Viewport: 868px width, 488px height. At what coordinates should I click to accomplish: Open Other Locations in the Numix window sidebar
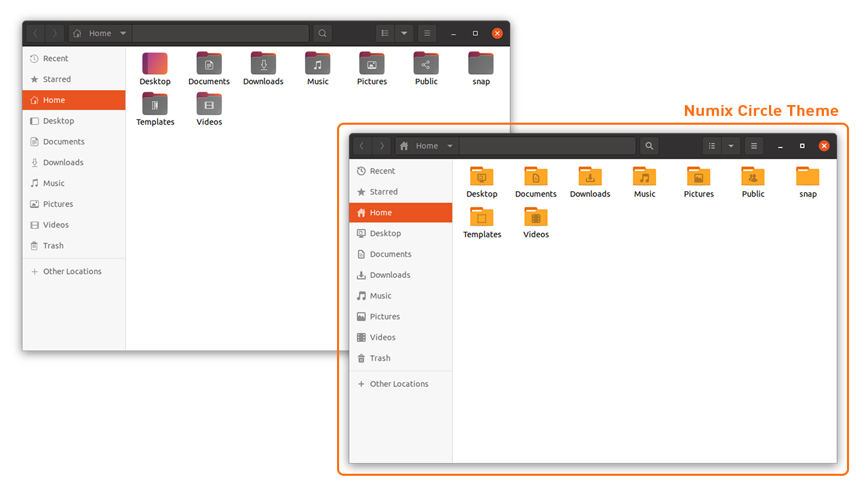pos(401,384)
